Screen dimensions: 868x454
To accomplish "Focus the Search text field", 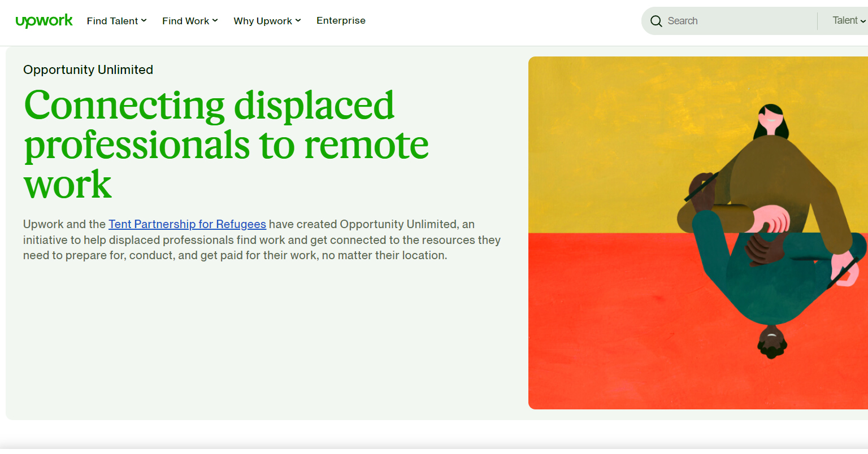I will (x=735, y=21).
